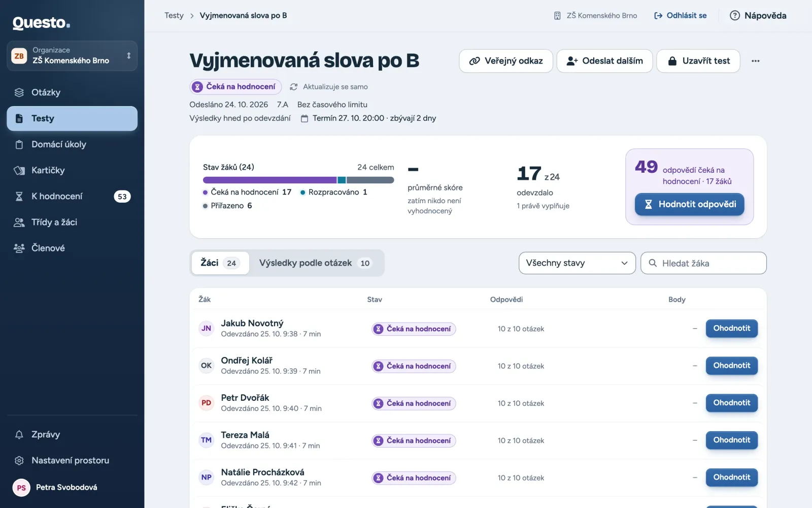Click Ohodnotit for Petr Dvořák
Screen dimensions: 812x508
[732, 403]
